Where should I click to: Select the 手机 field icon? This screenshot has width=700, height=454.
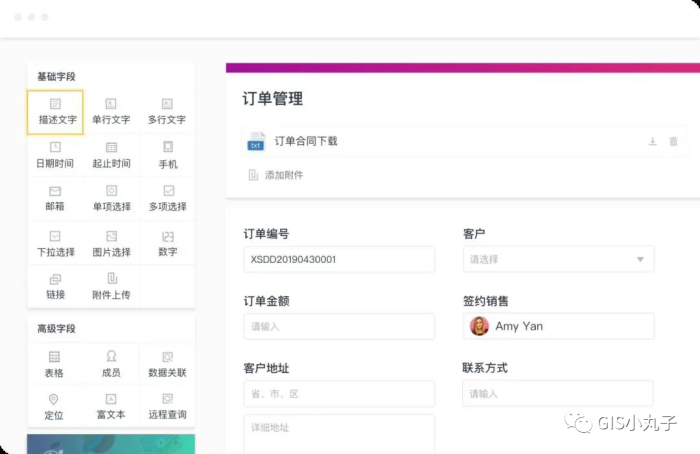167,147
